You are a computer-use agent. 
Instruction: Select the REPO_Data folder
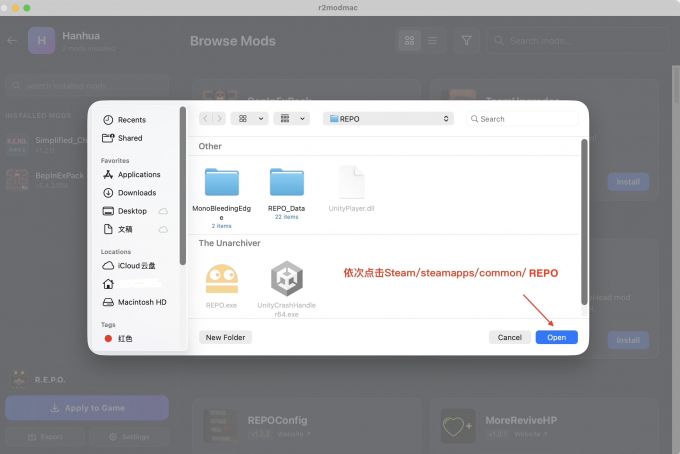coord(287,182)
